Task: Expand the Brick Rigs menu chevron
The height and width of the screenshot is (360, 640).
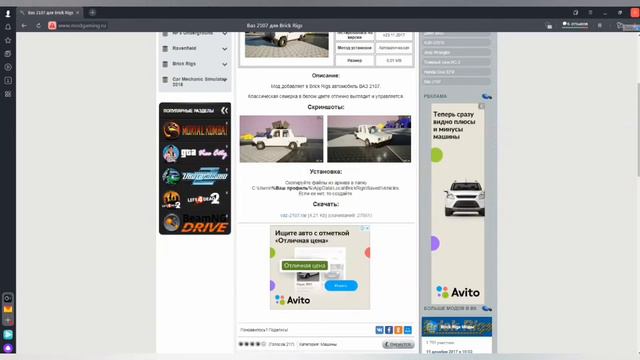Action: [x=224, y=64]
